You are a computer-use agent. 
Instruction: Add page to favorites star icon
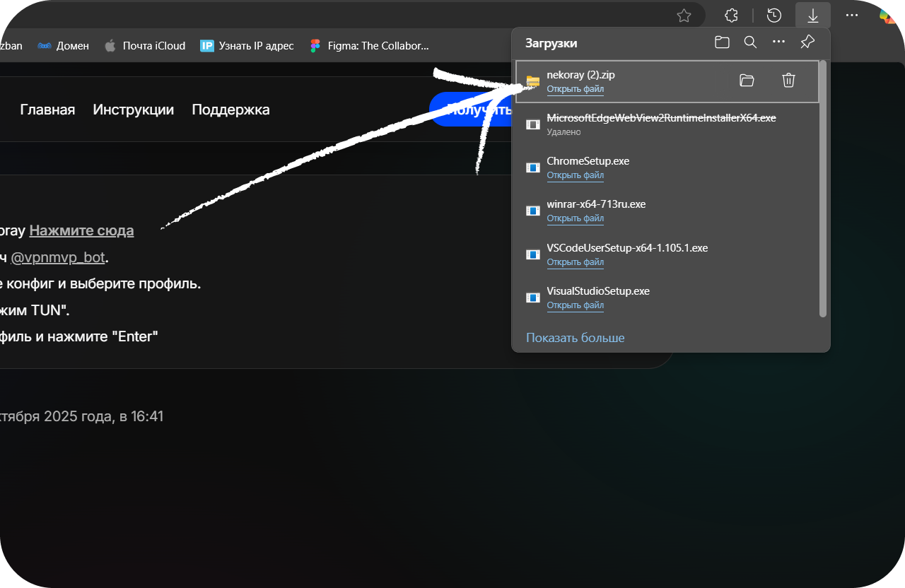[684, 15]
